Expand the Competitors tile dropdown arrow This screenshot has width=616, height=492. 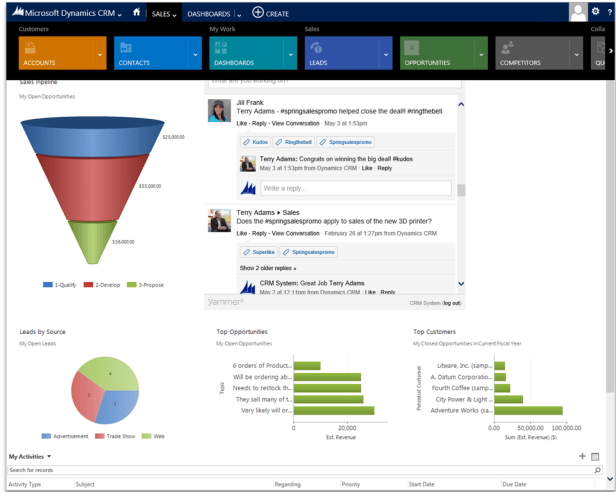point(577,54)
